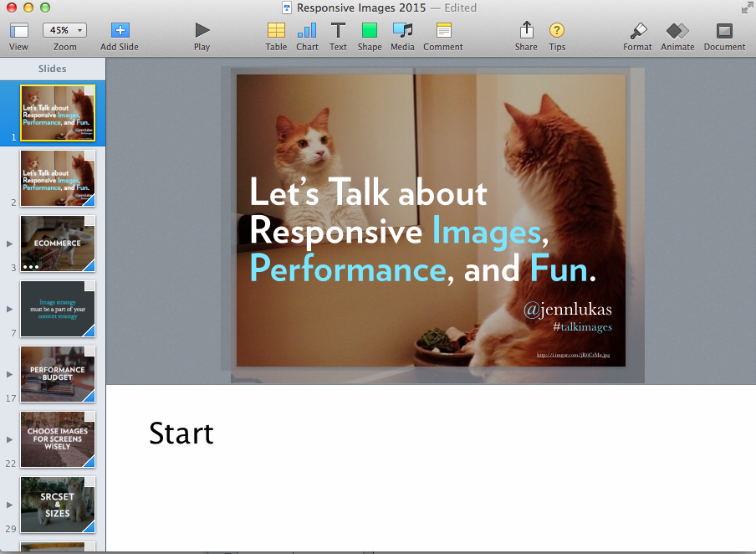Click the Add Slide button
The height and width of the screenshot is (554, 756).
tap(120, 31)
